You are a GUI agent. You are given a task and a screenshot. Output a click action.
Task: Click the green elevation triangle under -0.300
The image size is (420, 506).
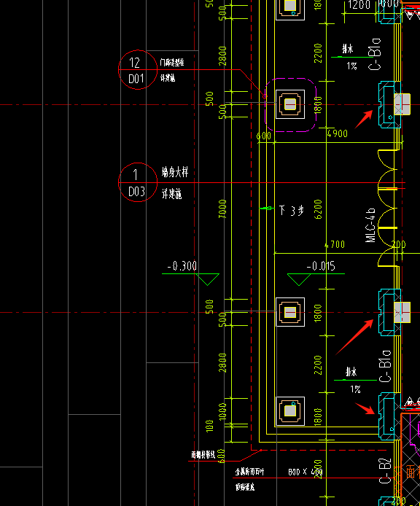pyautogui.click(x=208, y=279)
